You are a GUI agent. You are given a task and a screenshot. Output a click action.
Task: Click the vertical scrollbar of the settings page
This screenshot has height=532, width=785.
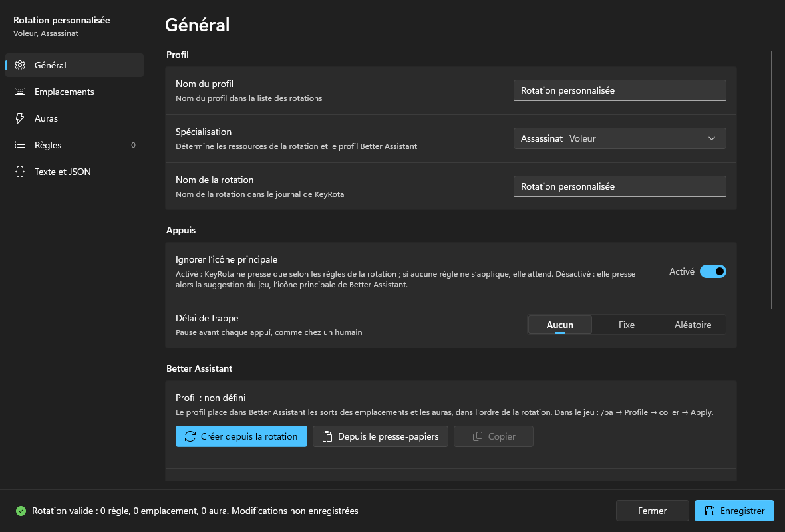(772, 180)
